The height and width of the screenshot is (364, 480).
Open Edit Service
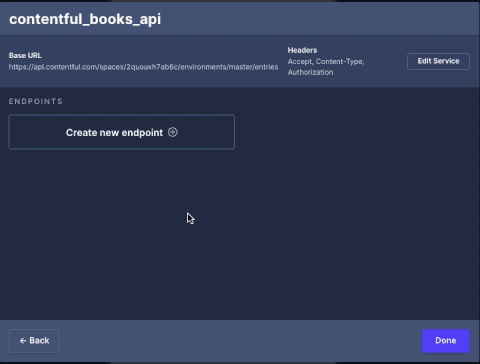pyautogui.click(x=438, y=61)
